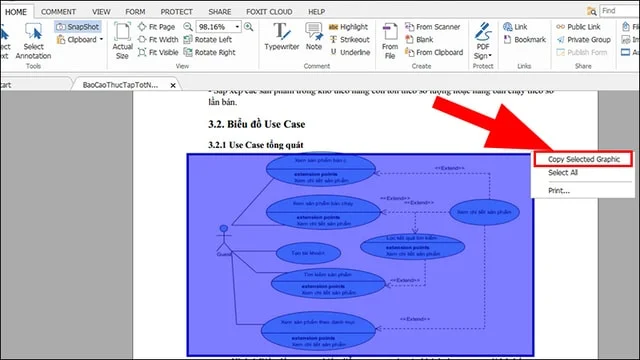Open the FOXIT CLOUD tab

269,12
